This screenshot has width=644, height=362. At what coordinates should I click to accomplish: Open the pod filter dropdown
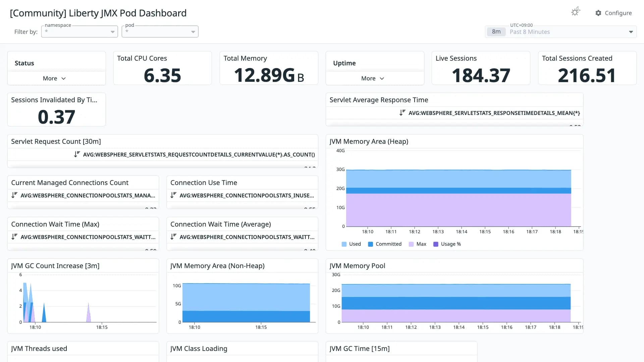(160, 32)
